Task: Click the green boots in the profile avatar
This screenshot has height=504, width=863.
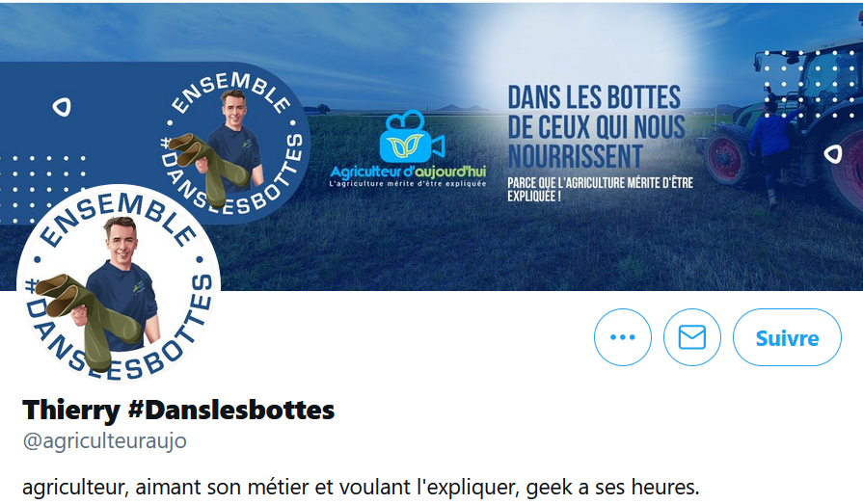Action: pyautogui.click(x=93, y=316)
